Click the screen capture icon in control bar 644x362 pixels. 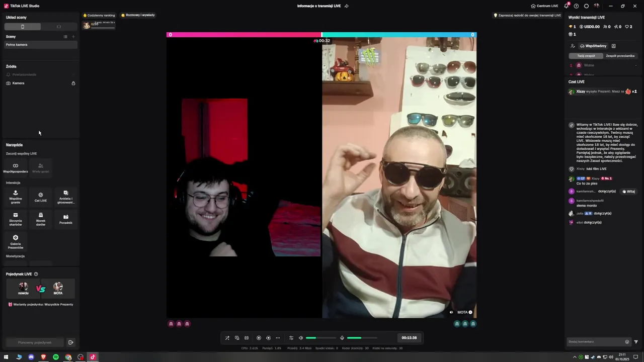(x=237, y=338)
